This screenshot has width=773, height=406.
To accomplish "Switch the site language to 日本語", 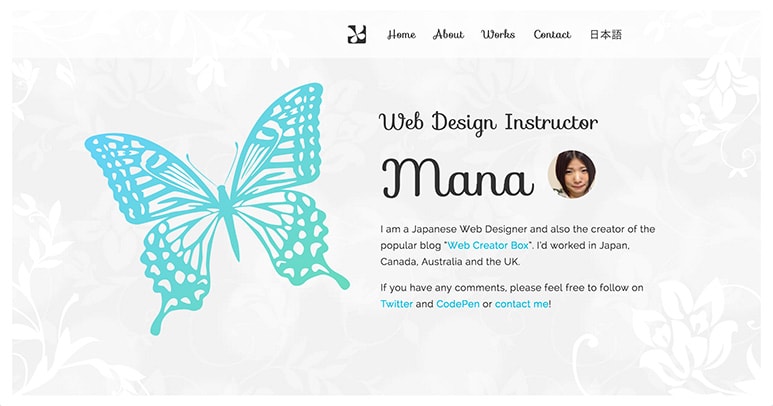I will click(x=605, y=35).
